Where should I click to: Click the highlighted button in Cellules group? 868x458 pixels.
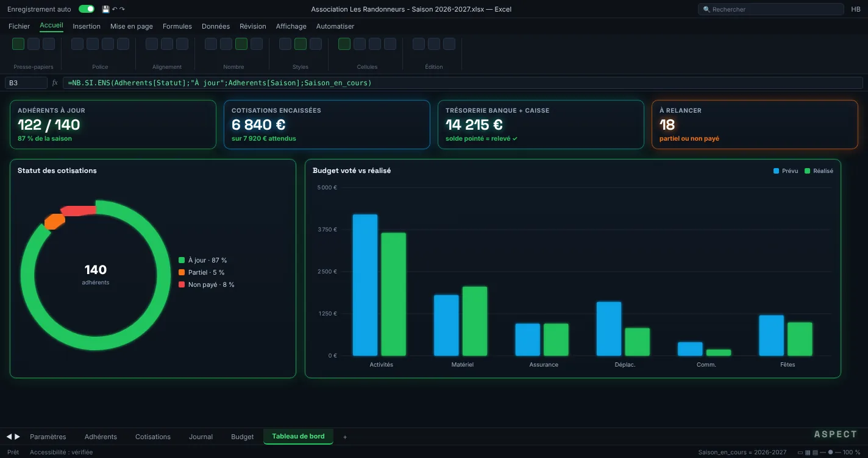[x=344, y=44]
